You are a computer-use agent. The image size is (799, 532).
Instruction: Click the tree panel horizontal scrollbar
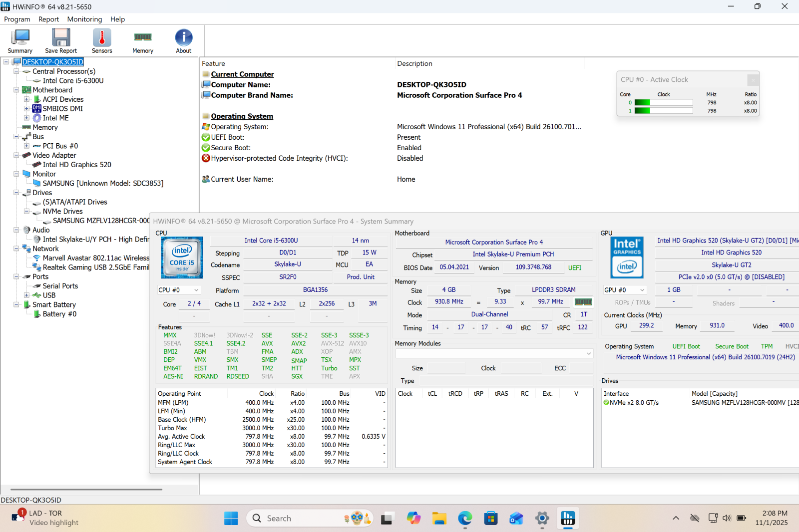pyautogui.click(x=86, y=490)
